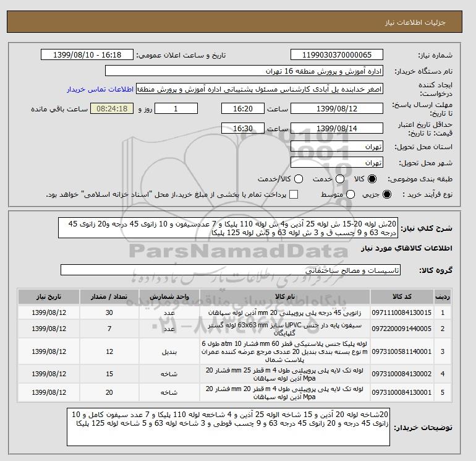This screenshot has width=476, height=461.
Task: Click quantity 15 in row 4
Action: pos(109,374)
